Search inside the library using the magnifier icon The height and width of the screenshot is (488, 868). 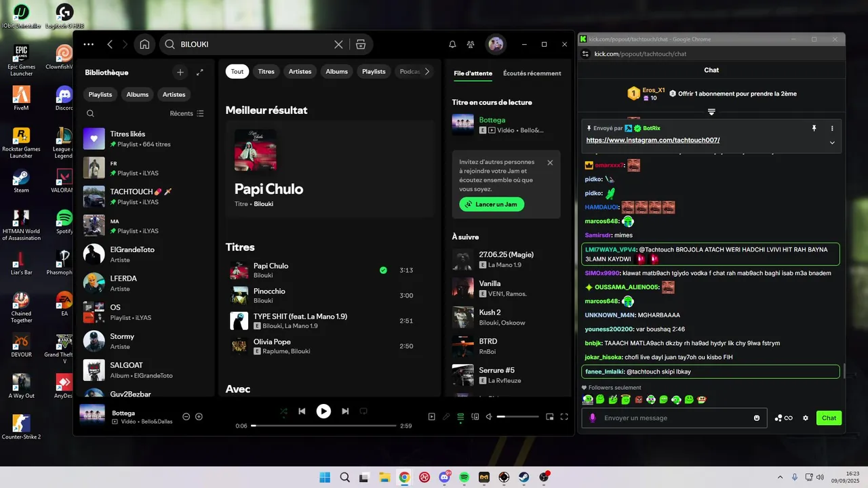[90, 113]
